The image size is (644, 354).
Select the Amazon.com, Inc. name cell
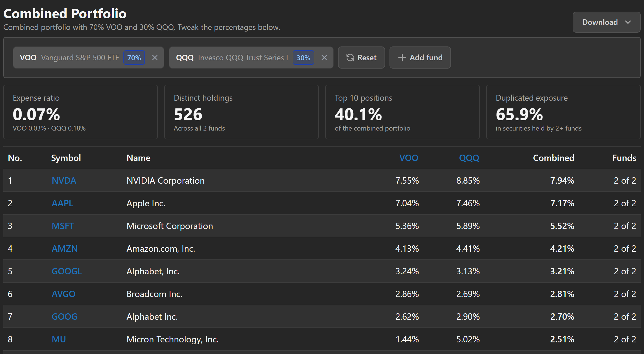[161, 249]
